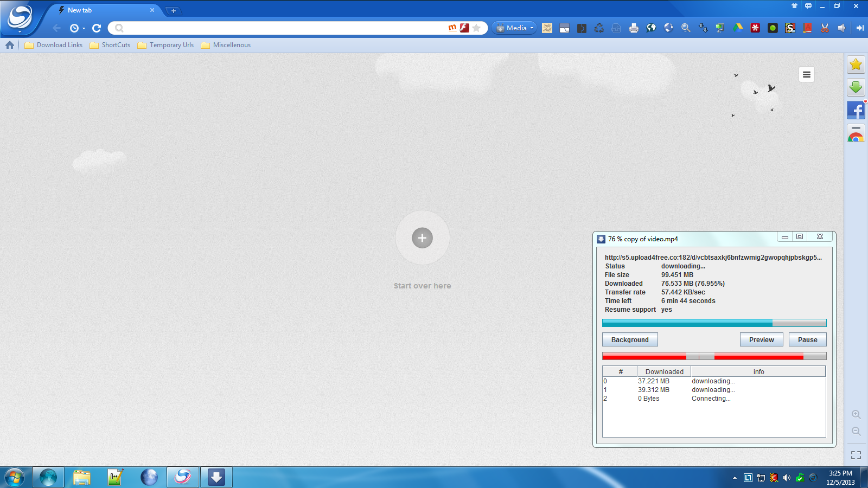
Task: Toggle fullscreen with the corner brackets icon
Action: 856,455
